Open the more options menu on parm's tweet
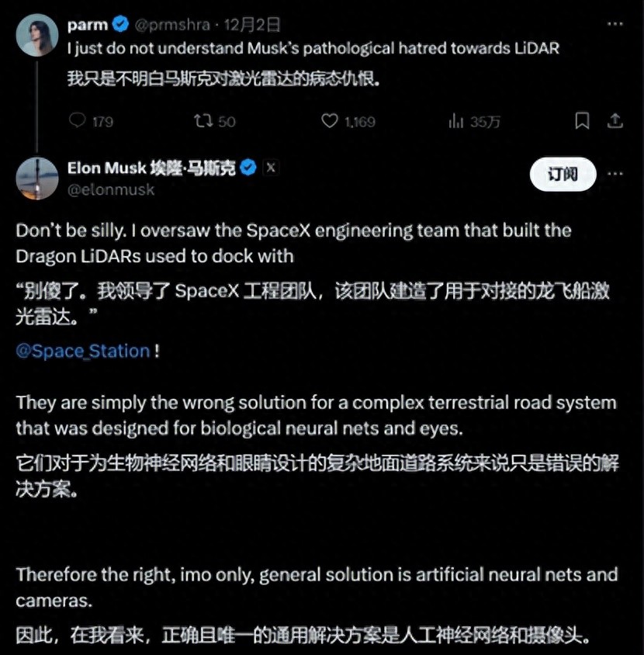 (x=615, y=25)
